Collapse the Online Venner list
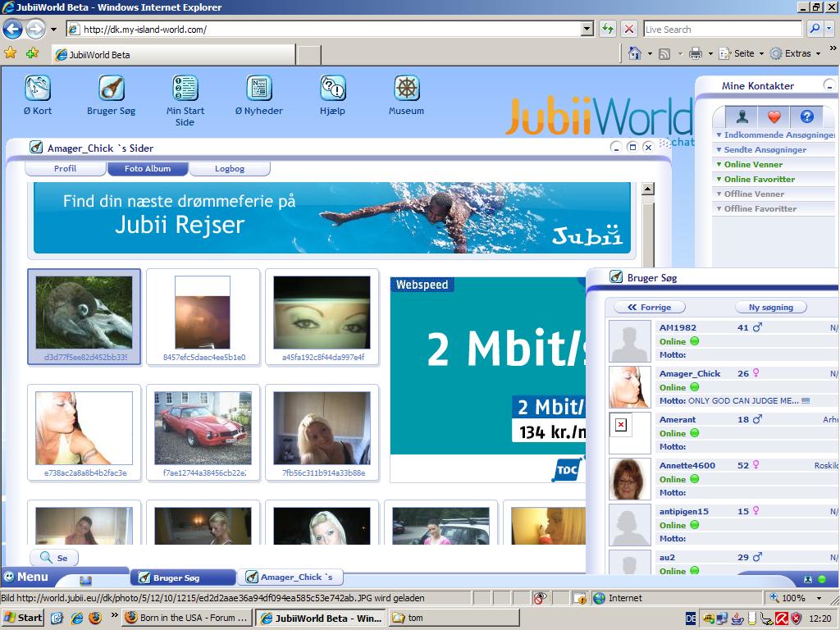 coord(752,165)
